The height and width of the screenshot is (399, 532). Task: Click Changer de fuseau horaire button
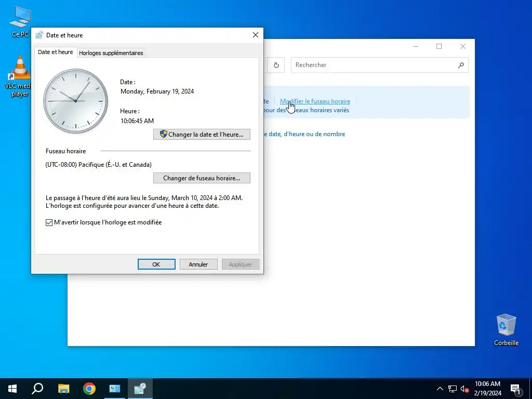click(x=202, y=178)
